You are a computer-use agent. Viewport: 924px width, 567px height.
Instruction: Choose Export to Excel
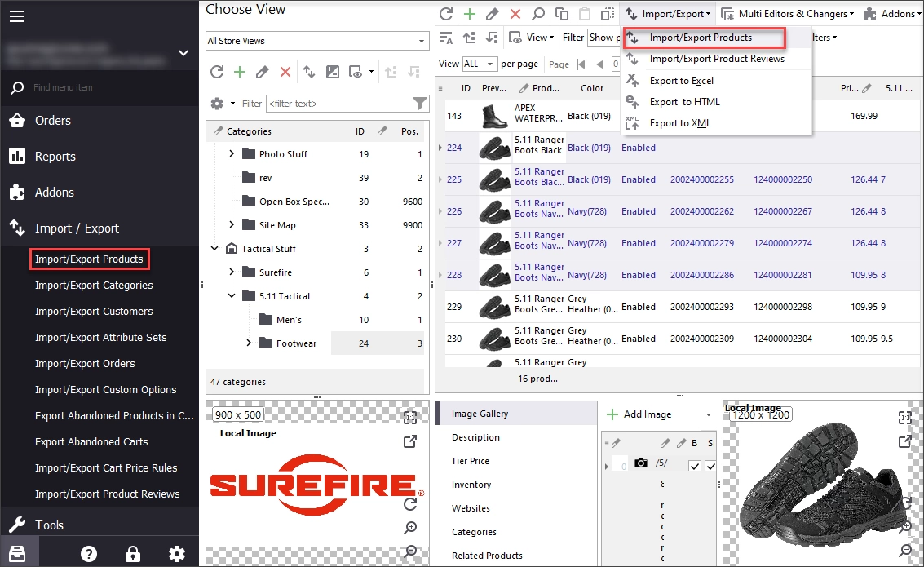point(681,81)
